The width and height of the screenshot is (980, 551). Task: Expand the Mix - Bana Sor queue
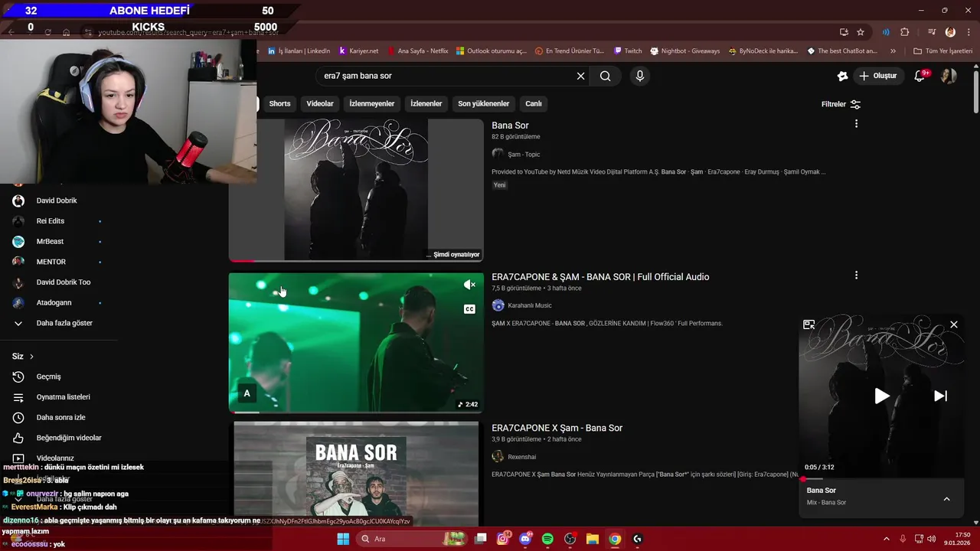[946, 499]
